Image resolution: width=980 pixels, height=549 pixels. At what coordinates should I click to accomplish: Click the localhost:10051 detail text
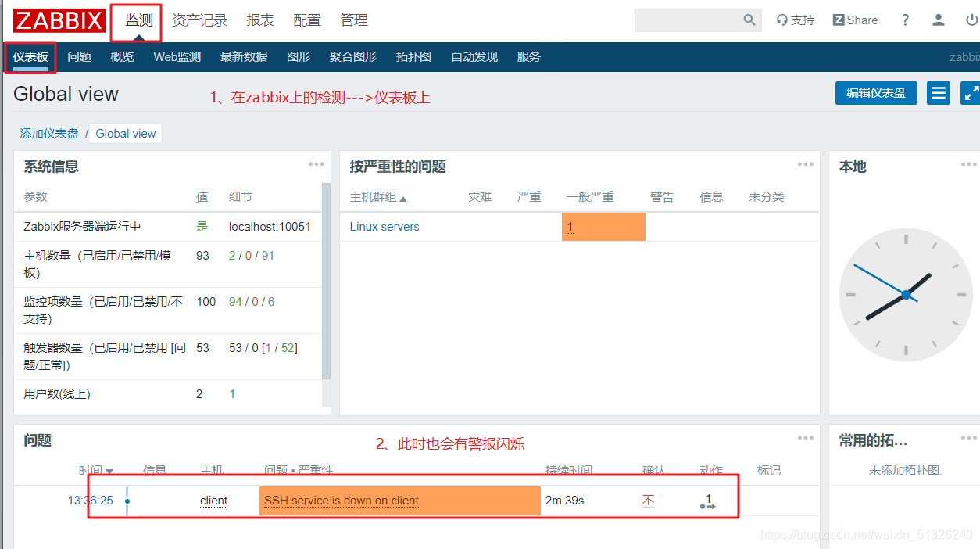tap(270, 227)
